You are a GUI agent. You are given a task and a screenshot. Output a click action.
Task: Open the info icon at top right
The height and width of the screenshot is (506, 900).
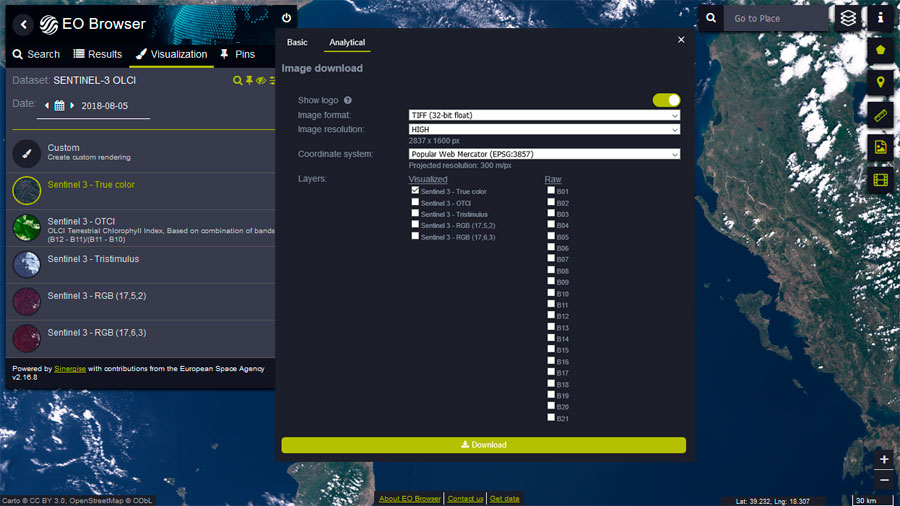pyautogui.click(x=880, y=18)
